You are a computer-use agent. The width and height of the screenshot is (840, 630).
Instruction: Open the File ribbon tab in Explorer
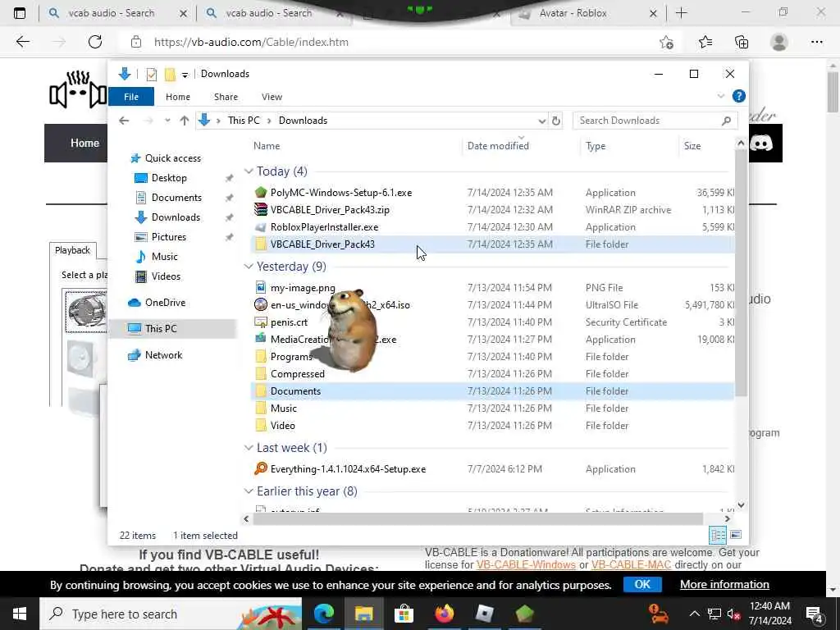click(130, 97)
